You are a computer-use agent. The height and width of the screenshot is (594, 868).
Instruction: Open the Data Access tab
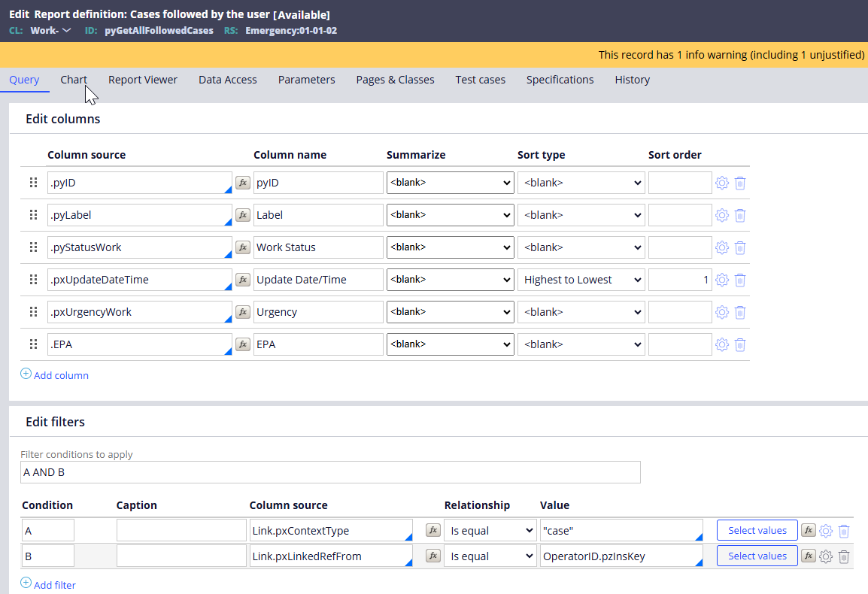tap(227, 80)
